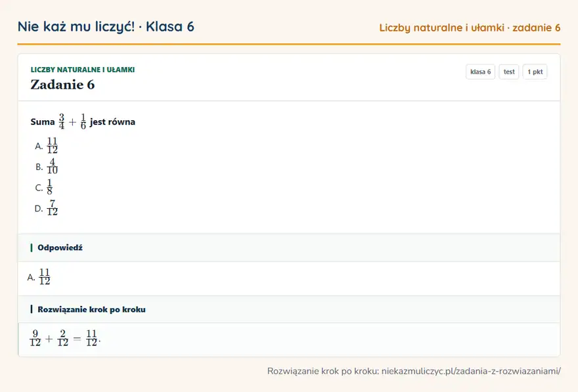578x392 pixels.
Task: Choose answer option A. 11/12 in the question list
Action: tap(47, 146)
